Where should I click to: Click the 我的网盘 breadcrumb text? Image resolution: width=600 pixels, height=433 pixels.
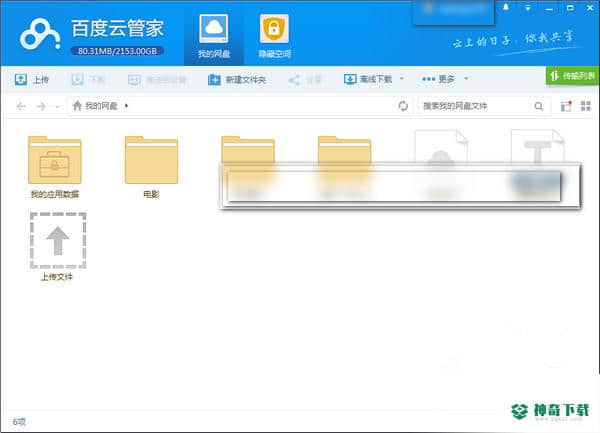(x=101, y=106)
